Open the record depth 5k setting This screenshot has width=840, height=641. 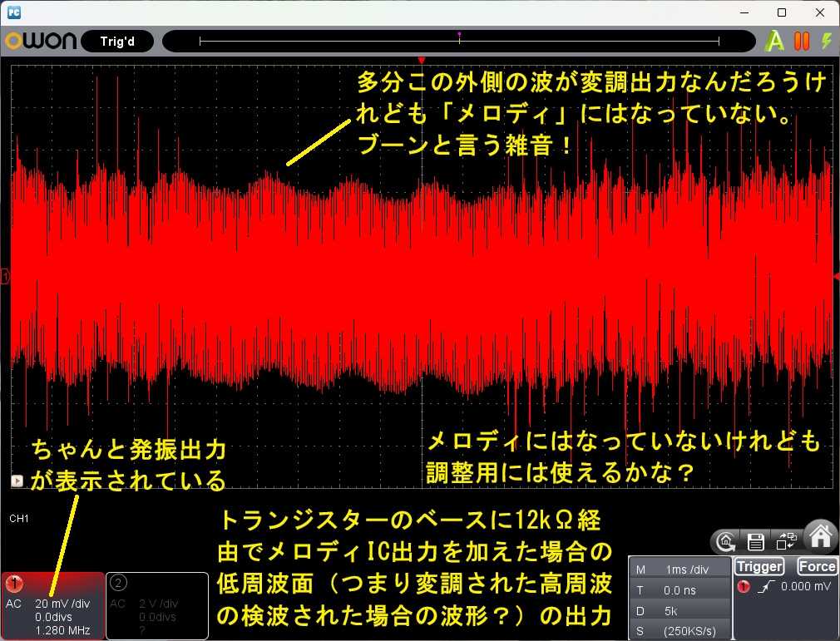[x=679, y=611]
